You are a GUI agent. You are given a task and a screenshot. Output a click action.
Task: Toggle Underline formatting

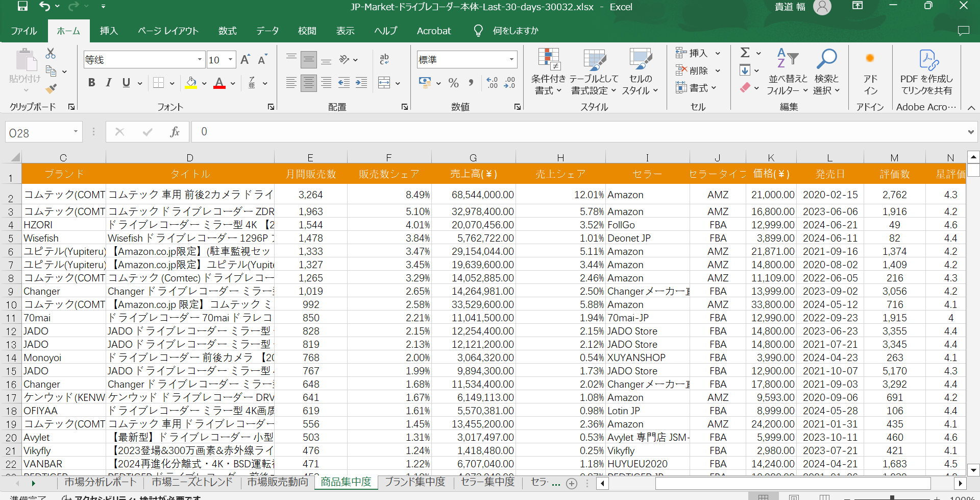coord(126,83)
